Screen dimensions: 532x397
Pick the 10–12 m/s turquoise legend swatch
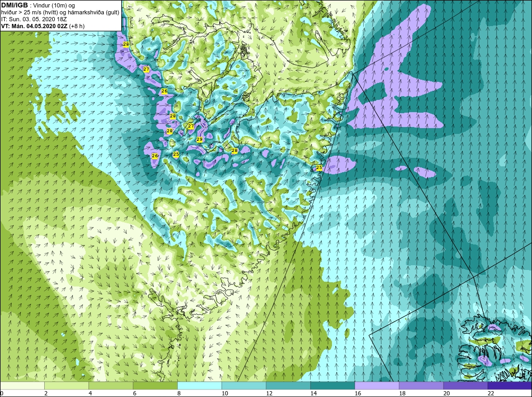point(244,386)
